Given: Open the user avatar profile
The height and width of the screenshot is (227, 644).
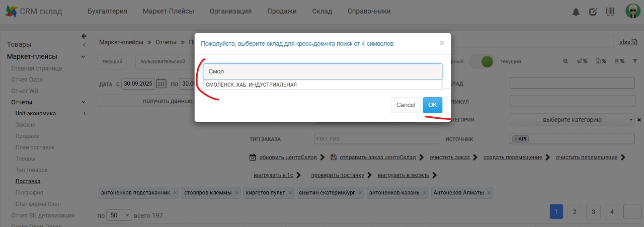Looking at the screenshot, I should [x=632, y=11].
